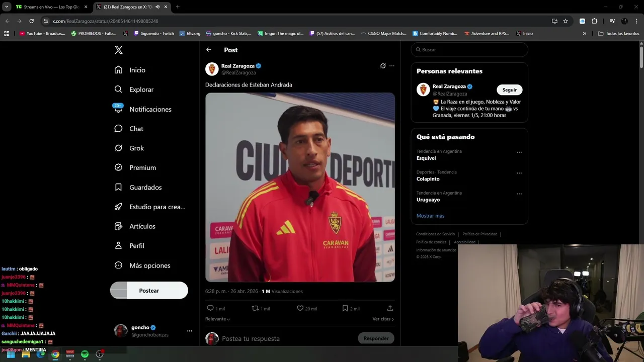This screenshot has height=362, width=644.
Task: Click Mostrar más in trends
Action: tap(430, 216)
